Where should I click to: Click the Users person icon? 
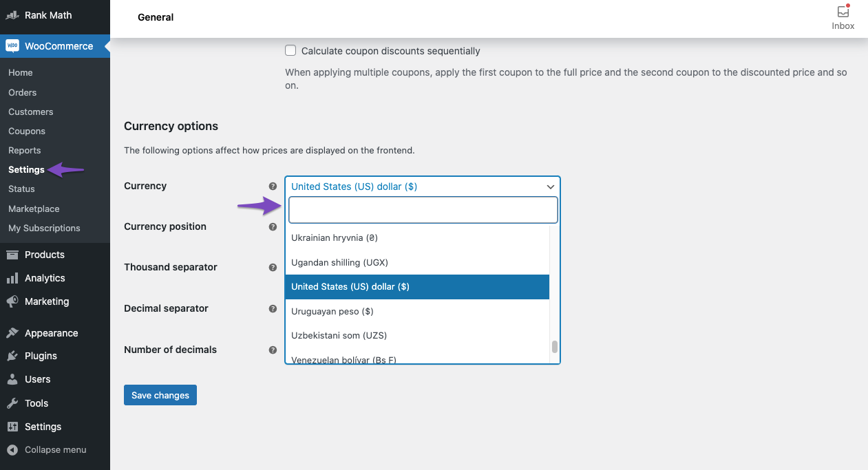pyautogui.click(x=12, y=379)
